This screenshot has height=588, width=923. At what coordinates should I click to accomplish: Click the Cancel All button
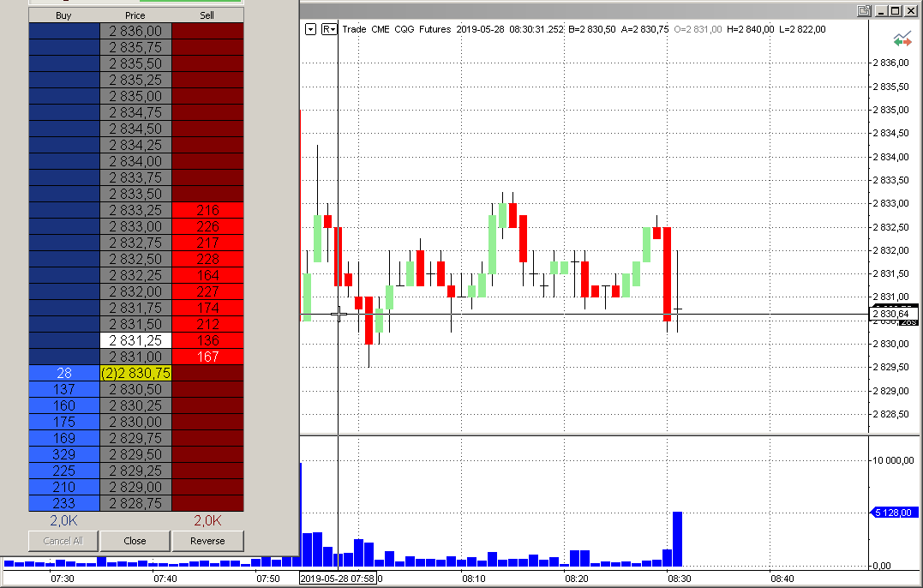(x=63, y=541)
